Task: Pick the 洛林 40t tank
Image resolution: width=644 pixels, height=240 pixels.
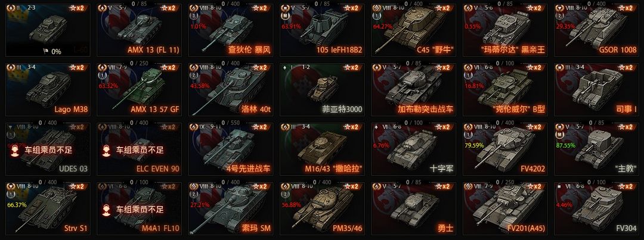Action: coord(231,89)
